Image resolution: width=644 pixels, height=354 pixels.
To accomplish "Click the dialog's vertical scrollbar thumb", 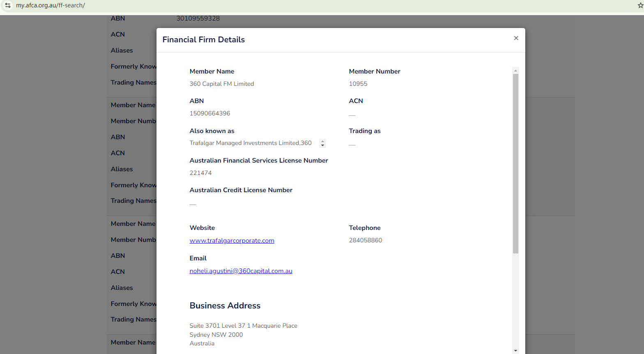I will 516,163.
